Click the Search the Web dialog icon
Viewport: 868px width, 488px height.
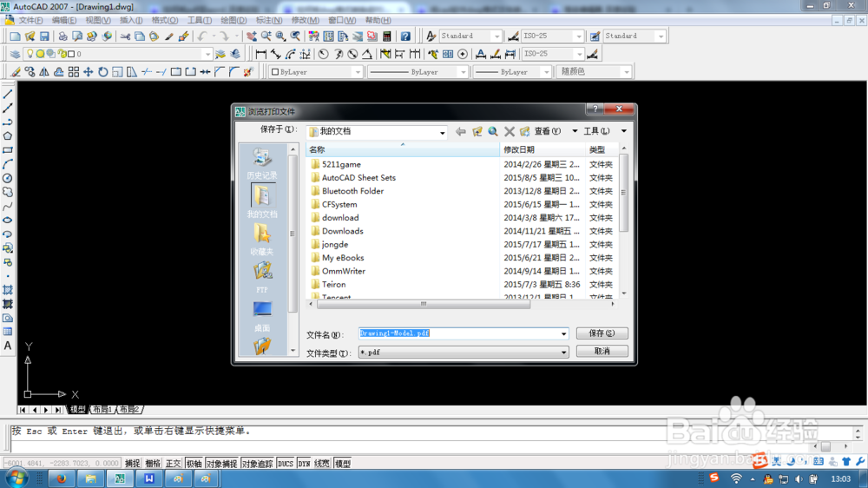[493, 131]
